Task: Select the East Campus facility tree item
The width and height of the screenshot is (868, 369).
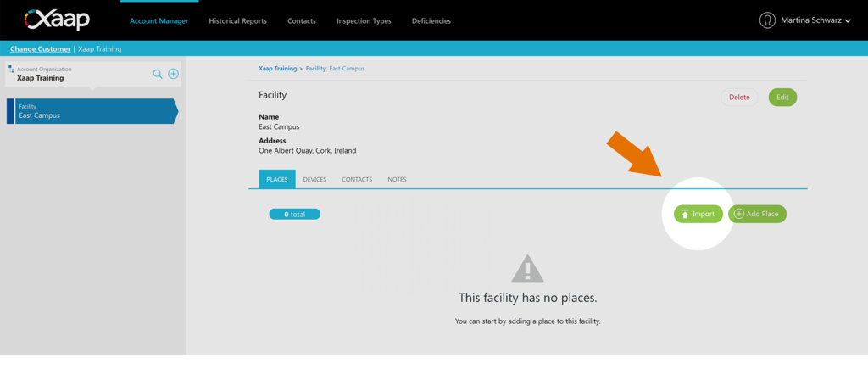Action: point(92,111)
